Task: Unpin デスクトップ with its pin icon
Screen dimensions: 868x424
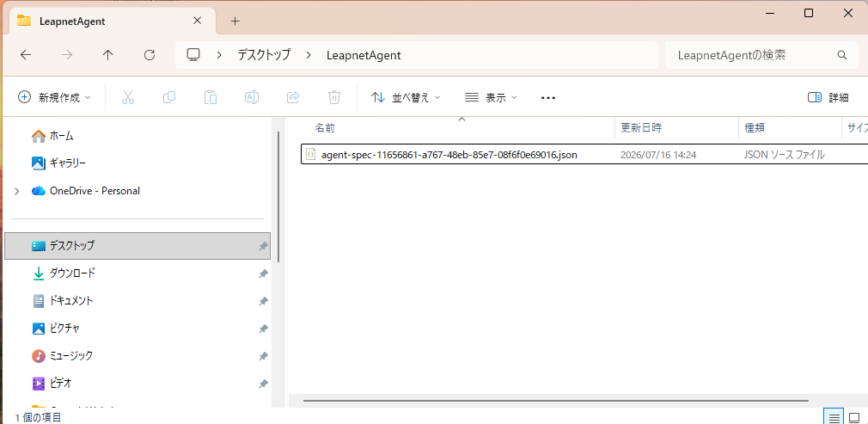Action: click(264, 246)
